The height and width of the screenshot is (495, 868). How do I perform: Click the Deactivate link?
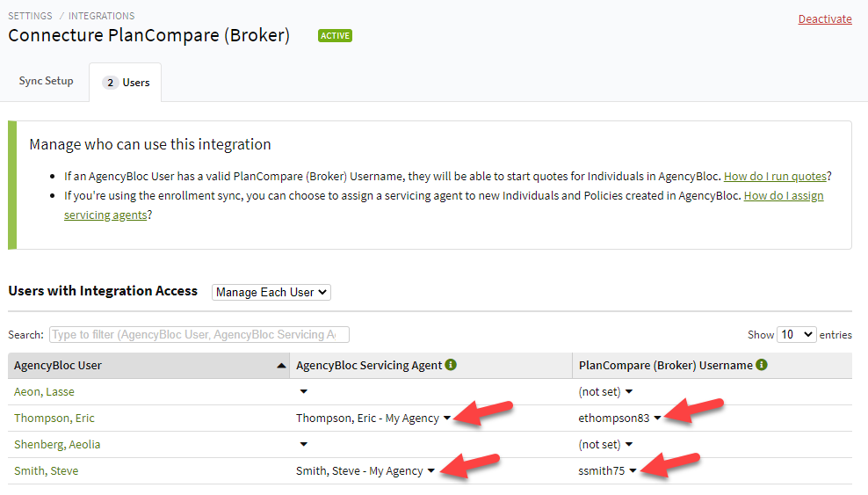click(825, 18)
